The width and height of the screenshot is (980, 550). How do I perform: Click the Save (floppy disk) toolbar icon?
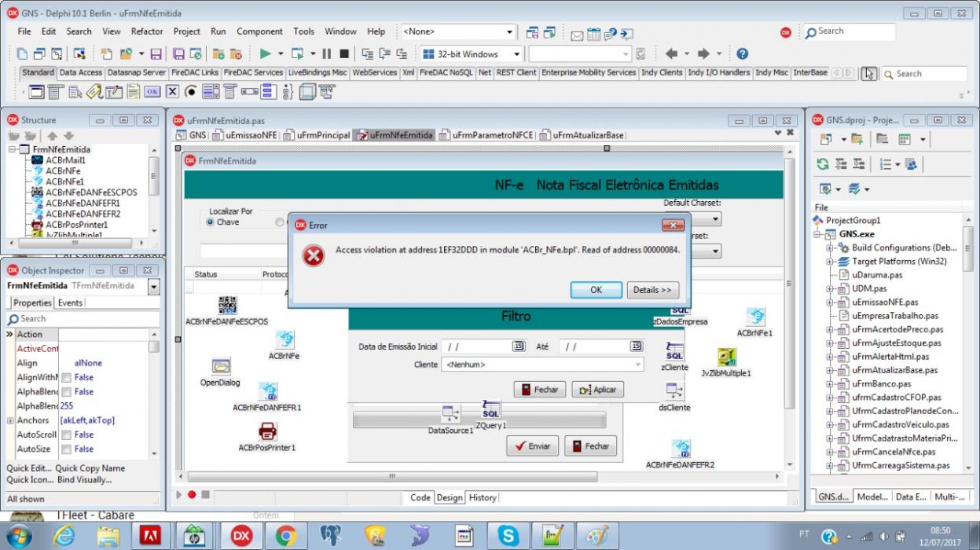click(x=156, y=54)
